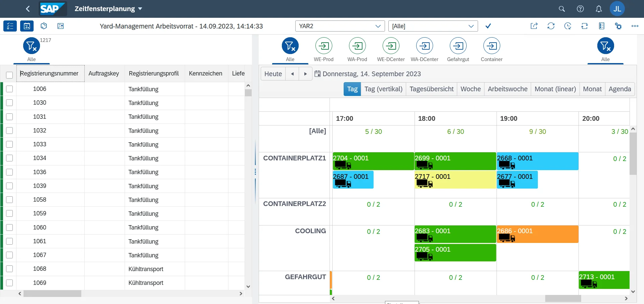644x304 pixels.
Task: Click the calendar horizontal scrollbar thumb
Action: pyautogui.click(x=563, y=298)
